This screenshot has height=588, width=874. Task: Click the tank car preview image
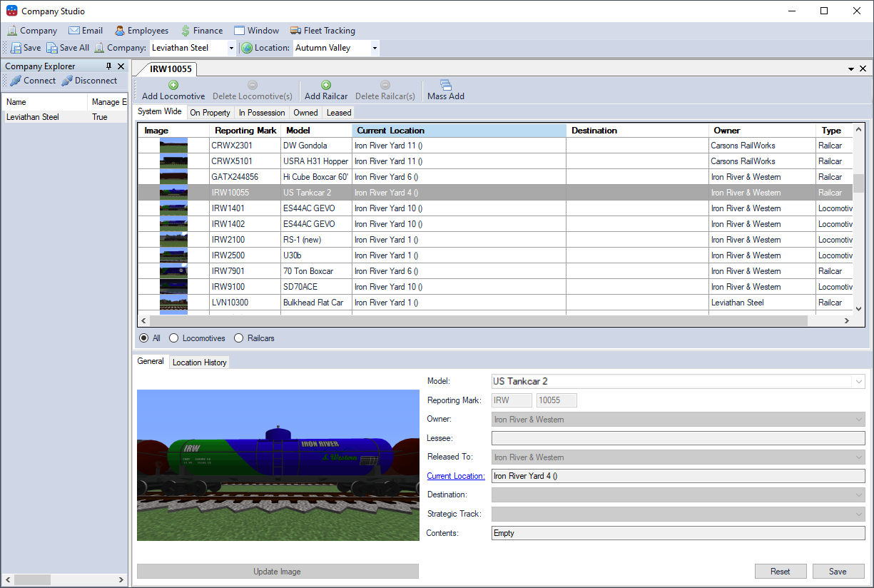(x=278, y=465)
